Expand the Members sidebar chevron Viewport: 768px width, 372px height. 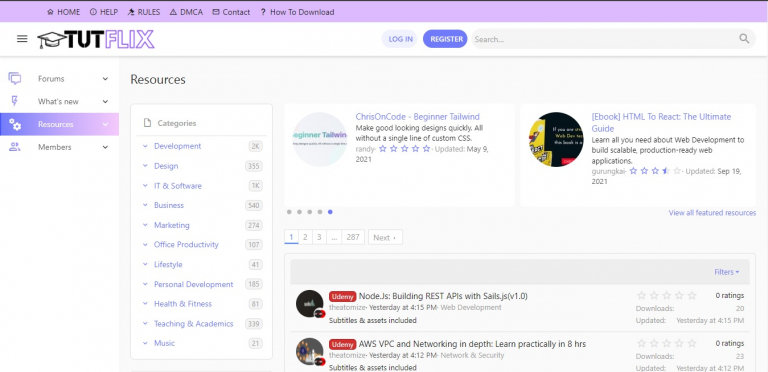pyautogui.click(x=105, y=147)
